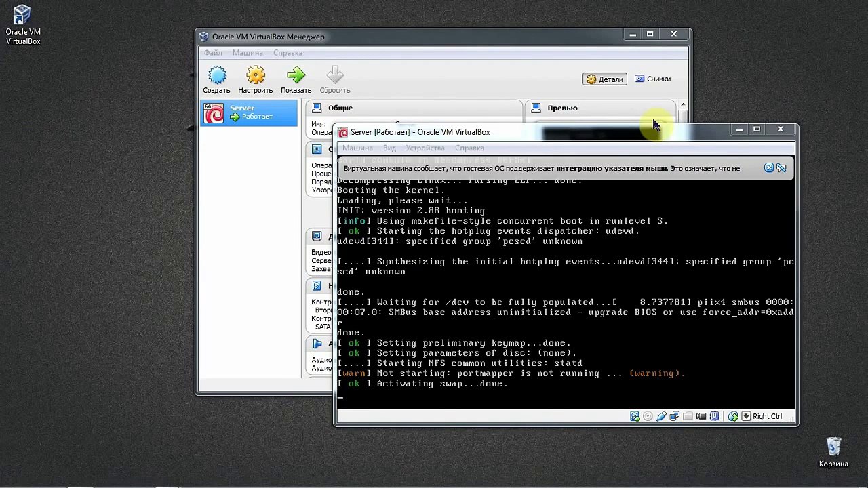
Task: Open Машина menu in VirtualBox Manager
Action: click(248, 53)
